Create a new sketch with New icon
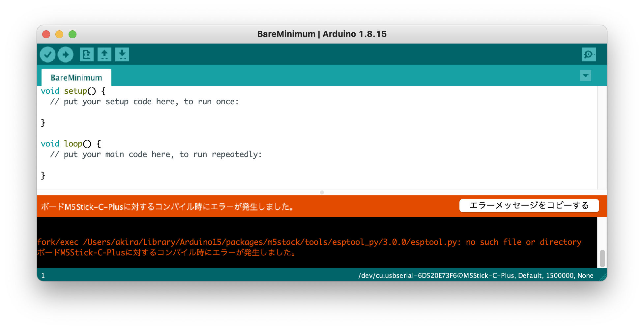Image resolution: width=644 pixels, height=330 pixels. pyautogui.click(x=87, y=54)
